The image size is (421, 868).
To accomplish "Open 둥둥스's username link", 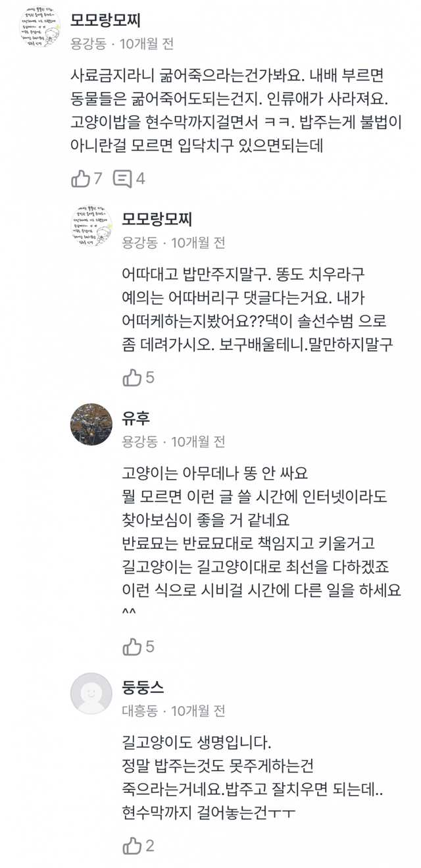I will tap(143, 687).
